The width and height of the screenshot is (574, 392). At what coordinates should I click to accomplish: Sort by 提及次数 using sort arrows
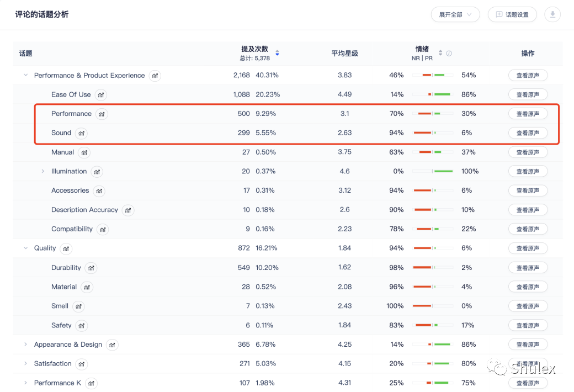(277, 53)
